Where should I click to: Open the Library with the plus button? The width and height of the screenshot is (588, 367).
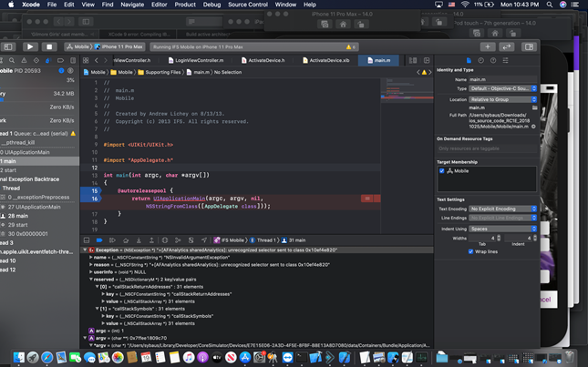(488, 46)
